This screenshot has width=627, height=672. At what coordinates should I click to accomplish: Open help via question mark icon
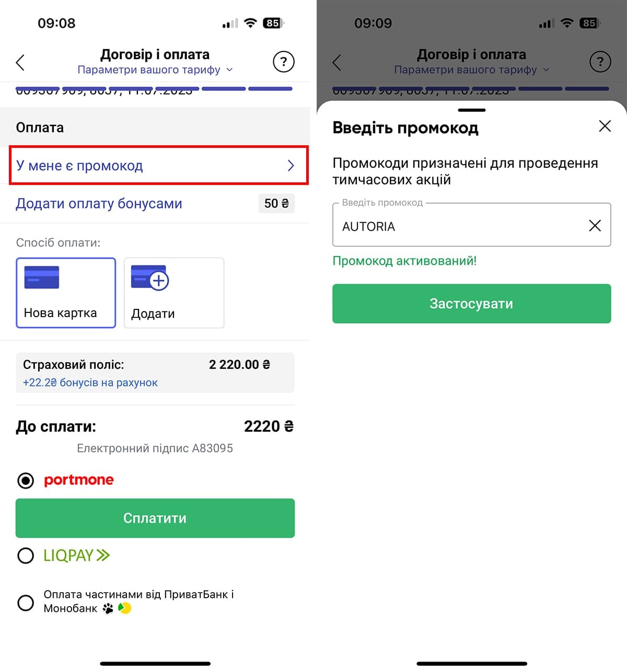[x=284, y=62]
